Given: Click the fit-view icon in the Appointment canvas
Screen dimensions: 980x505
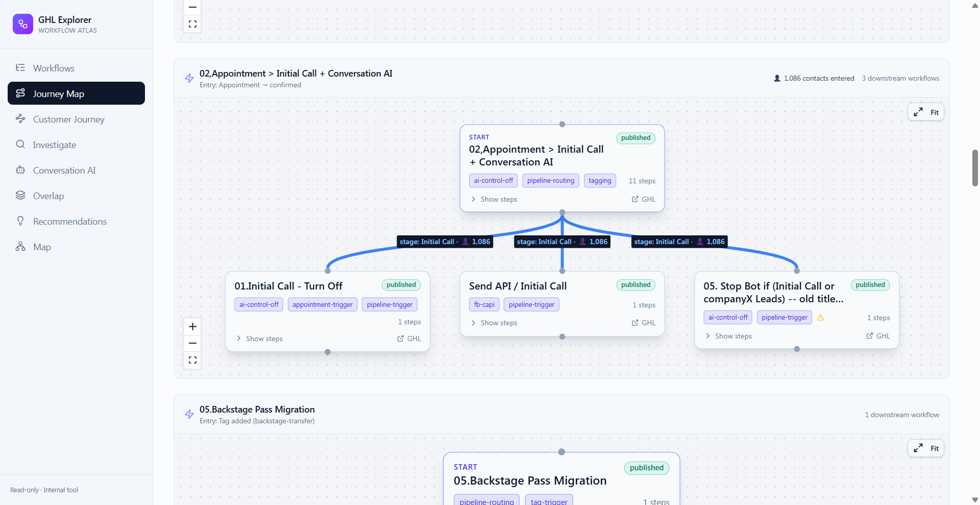Looking at the screenshot, I should click(x=192, y=360).
